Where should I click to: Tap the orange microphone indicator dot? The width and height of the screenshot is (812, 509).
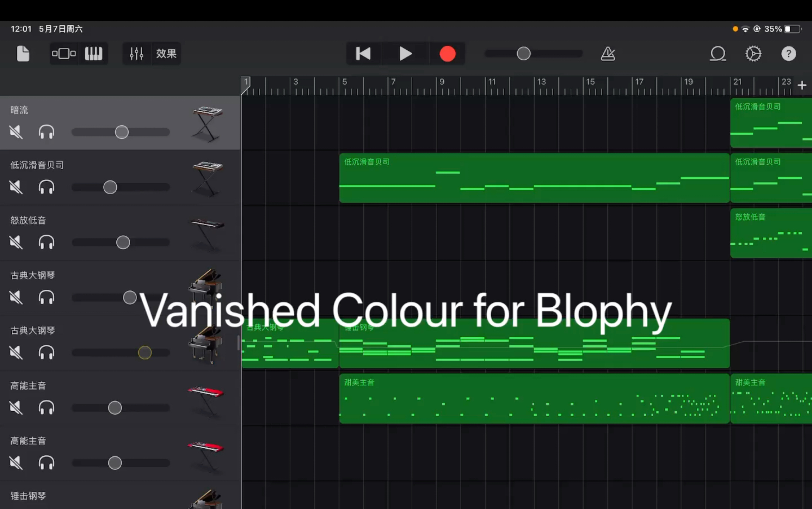735,29
